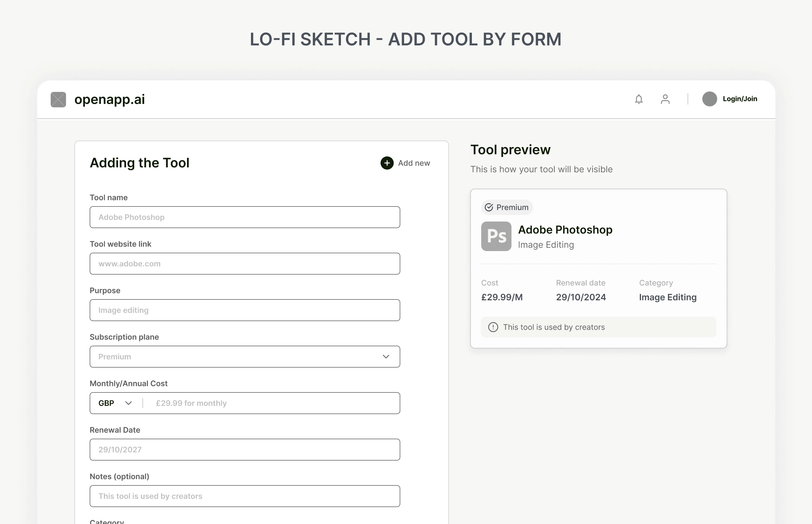
Task: Click the "Premium" badge text in preview
Action: coord(512,207)
